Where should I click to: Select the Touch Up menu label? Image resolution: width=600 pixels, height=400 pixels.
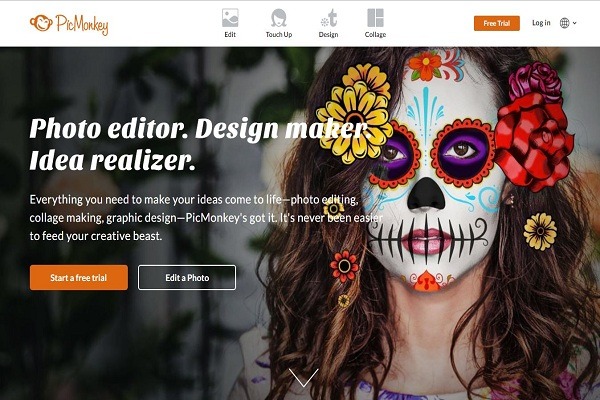point(279,34)
